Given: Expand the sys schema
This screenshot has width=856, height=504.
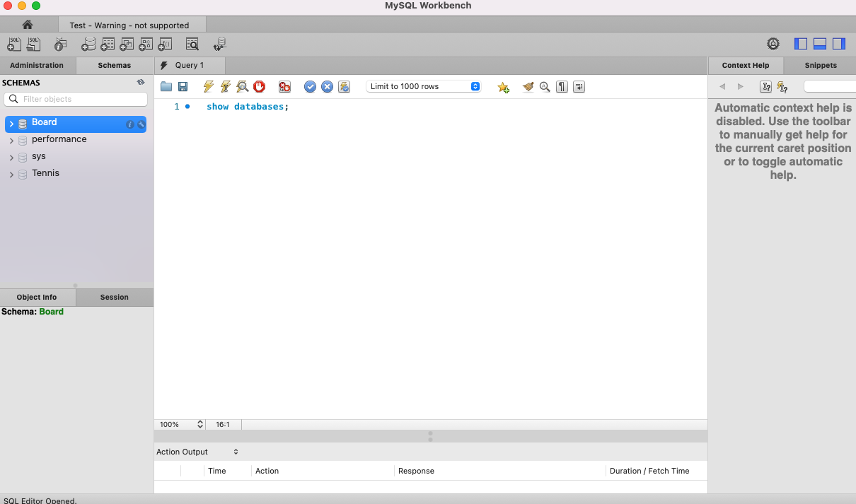Looking at the screenshot, I should (11, 158).
